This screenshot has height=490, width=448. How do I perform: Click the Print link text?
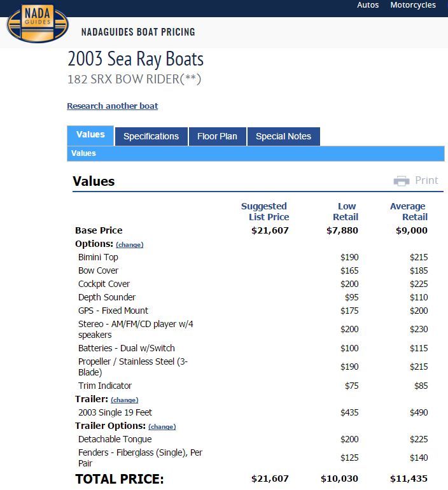click(x=426, y=180)
